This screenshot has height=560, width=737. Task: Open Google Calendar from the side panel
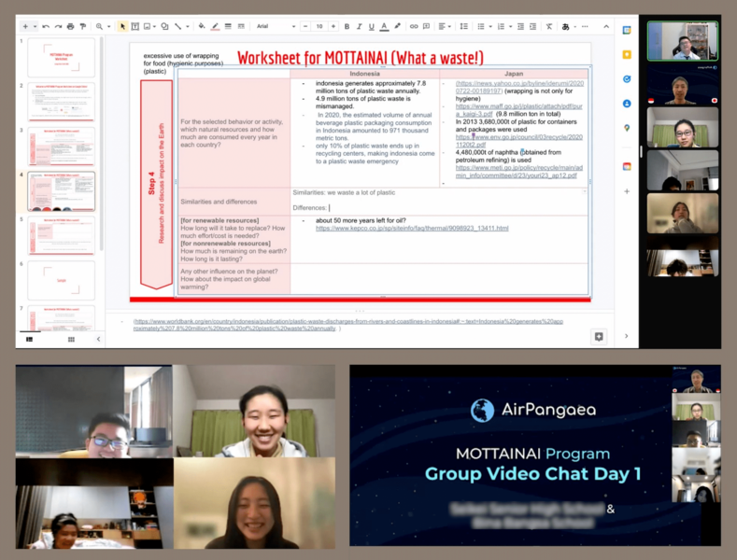(x=627, y=31)
